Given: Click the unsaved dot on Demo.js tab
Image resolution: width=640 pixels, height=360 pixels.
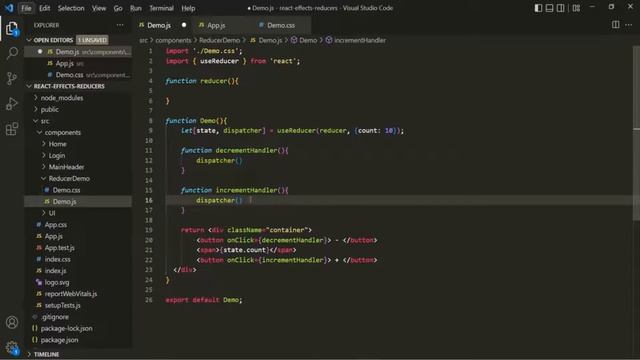Looking at the screenshot, I should 184,25.
